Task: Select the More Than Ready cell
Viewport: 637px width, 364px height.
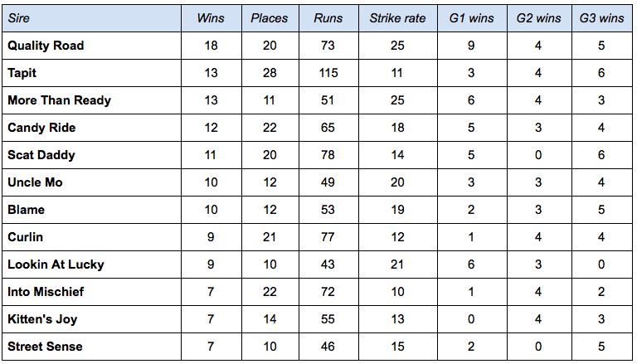Action: coord(60,100)
